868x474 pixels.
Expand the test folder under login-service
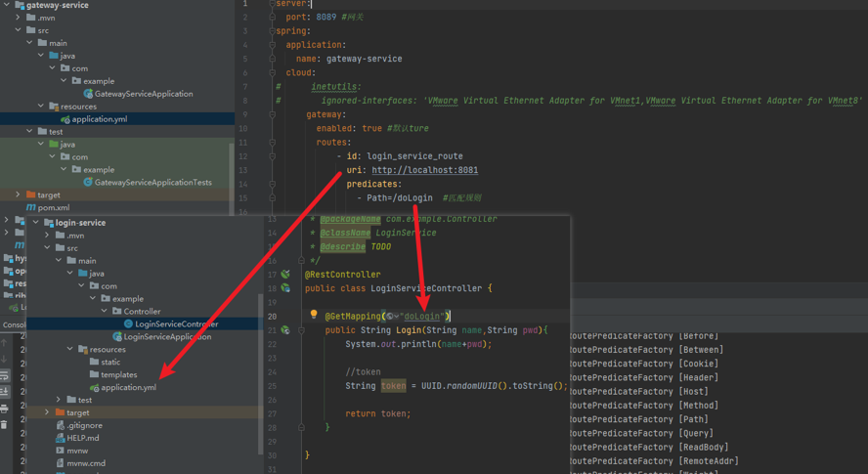point(59,400)
